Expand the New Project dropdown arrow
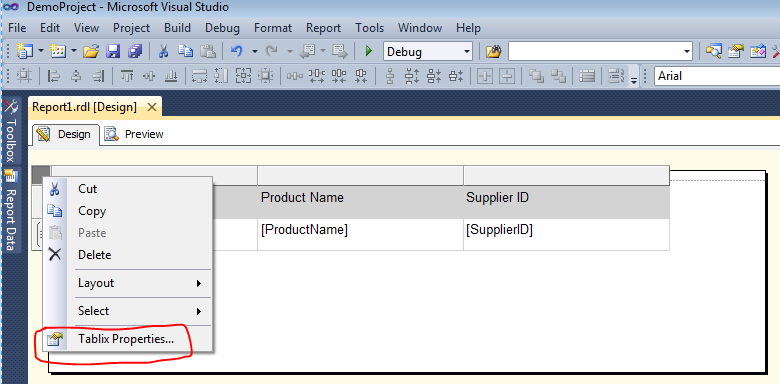This screenshot has height=384, width=780. coord(41,51)
